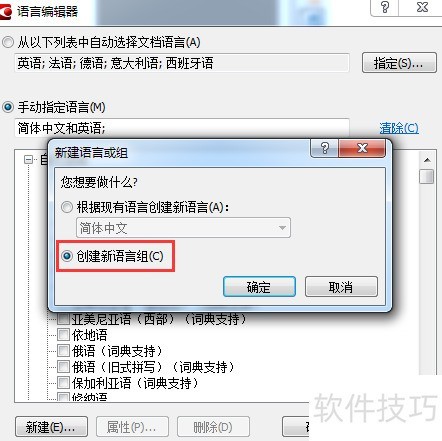The width and height of the screenshot is (442, 441).
Task: Click the help icon in the 新建语言或组 dialog
Action: (325, 148)
